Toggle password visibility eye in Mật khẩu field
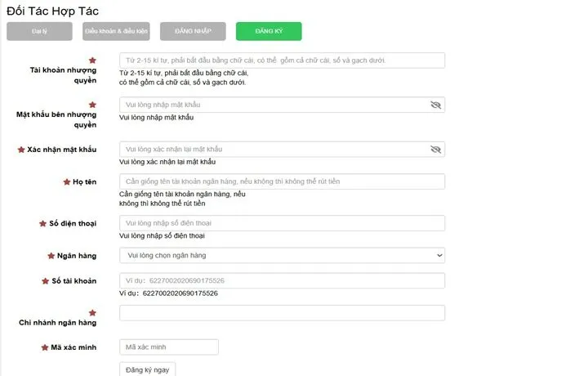 435,105
